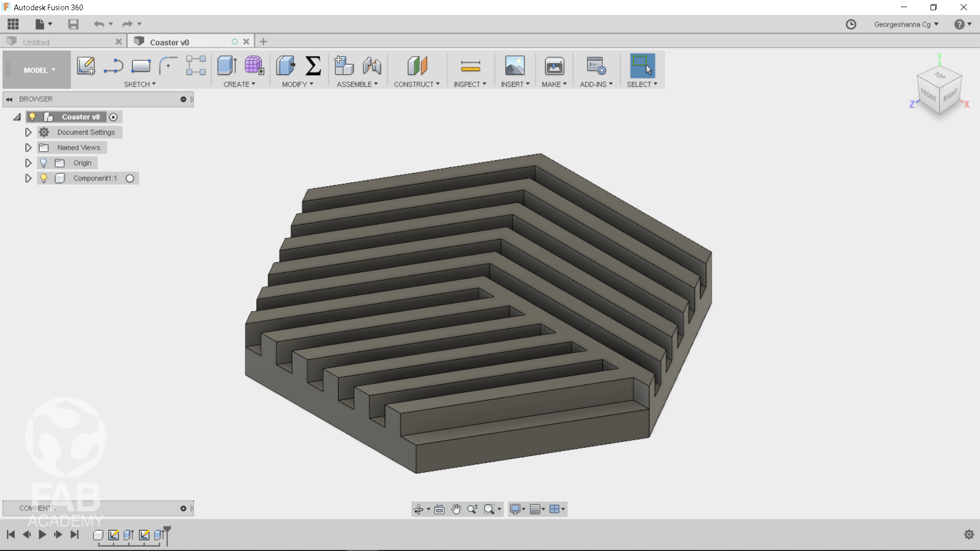The width and height of the screenshot is (980, 551).
Task: Redo the last action
Action: click(x=127, y=24)
